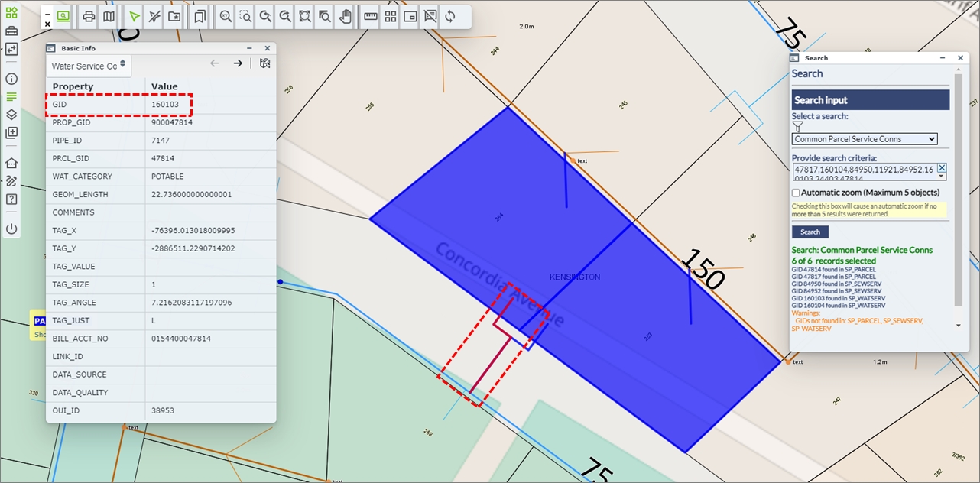Open the ruler measure tool
This screenshot has width=980, height=483.
tap(371, 17)
